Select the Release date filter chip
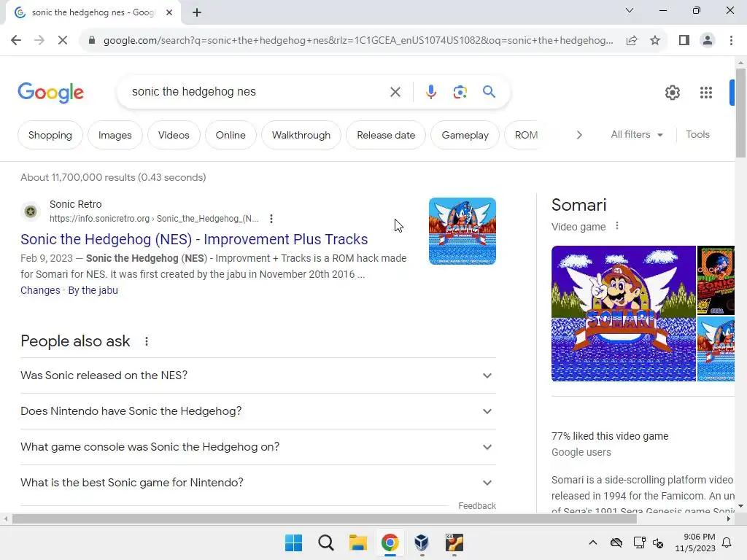The width and height of the screenshot is (747, 560). (x=386, y=135)
